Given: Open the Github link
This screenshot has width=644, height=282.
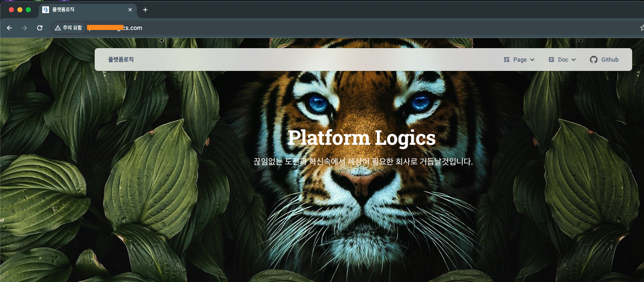Looking at the screenshot, I should coord(604,60).
